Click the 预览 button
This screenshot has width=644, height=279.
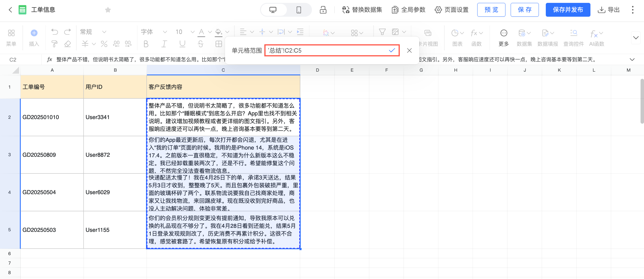click(x=491, y=10)
